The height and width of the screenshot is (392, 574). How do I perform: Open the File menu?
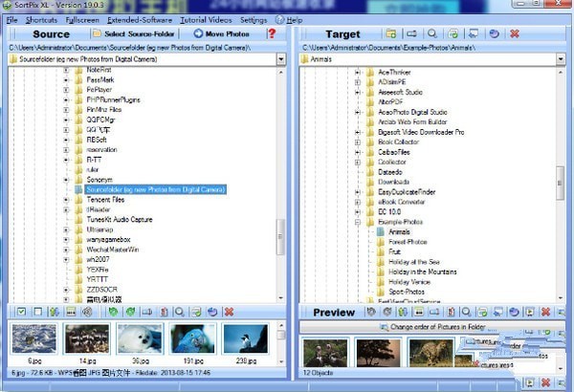[11, 20]
